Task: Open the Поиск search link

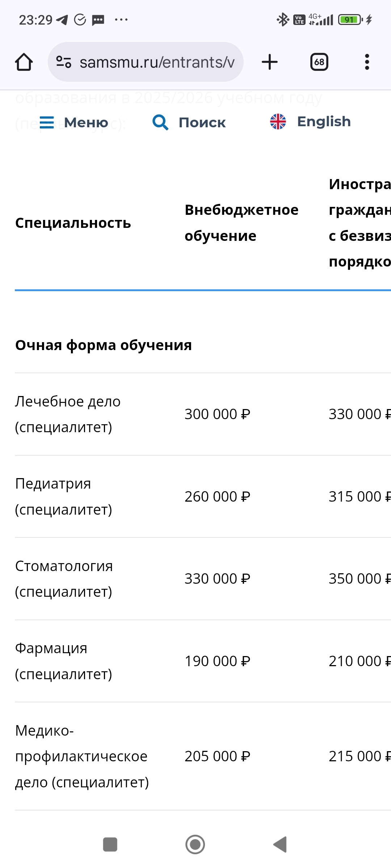Action: click(x=202, y=123)
